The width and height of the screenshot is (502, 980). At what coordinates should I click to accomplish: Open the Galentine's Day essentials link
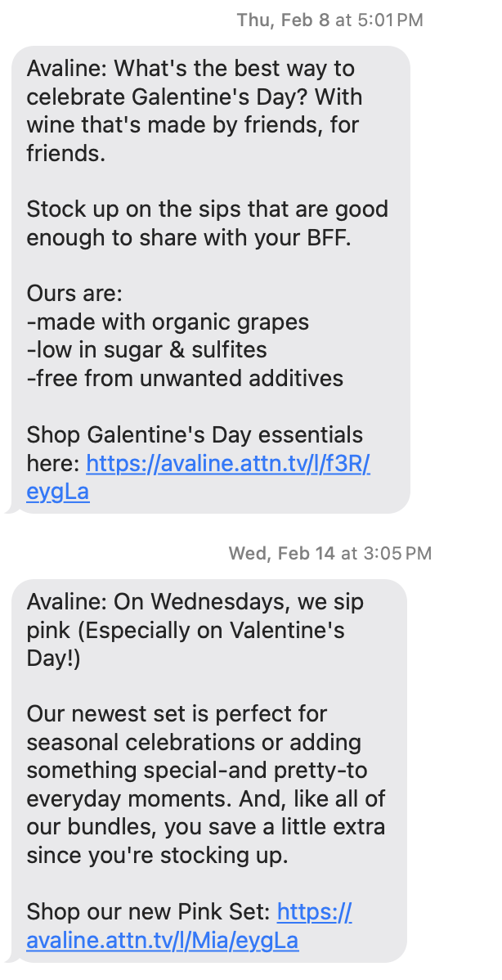[x=228, y=464]
